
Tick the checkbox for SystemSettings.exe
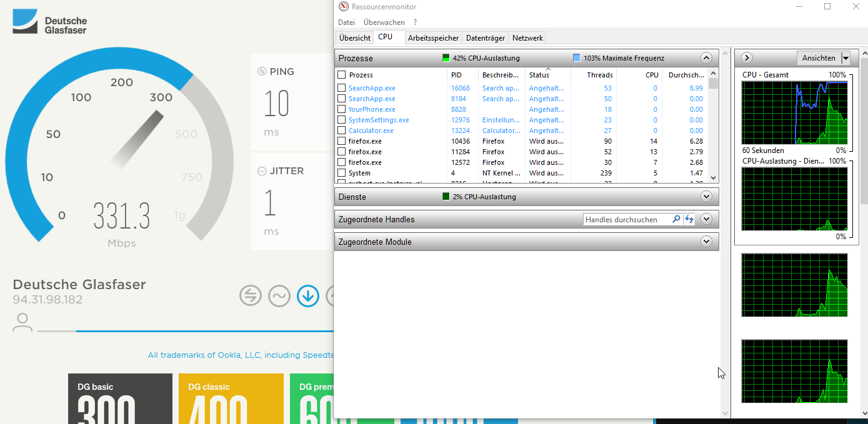click(x=342, y=120)
